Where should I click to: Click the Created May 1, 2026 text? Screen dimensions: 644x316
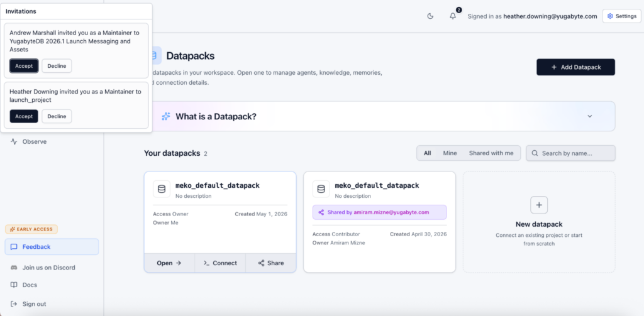(261, 214)
